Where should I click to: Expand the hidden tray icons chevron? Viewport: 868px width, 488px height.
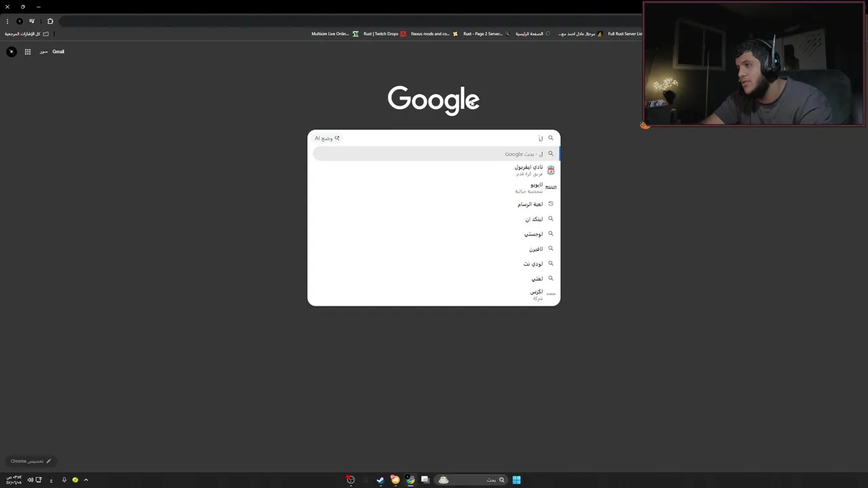click(x=86, y=480)
